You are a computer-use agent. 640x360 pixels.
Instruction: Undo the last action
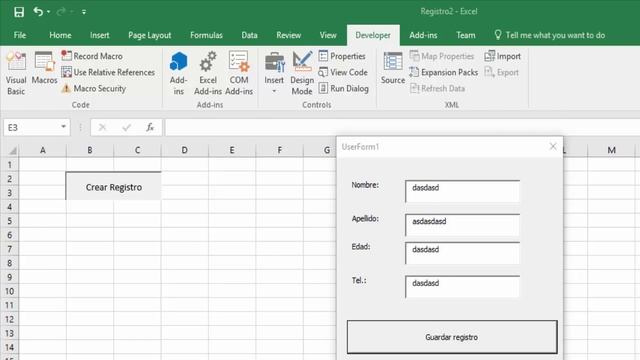click(x=38, y=11)
